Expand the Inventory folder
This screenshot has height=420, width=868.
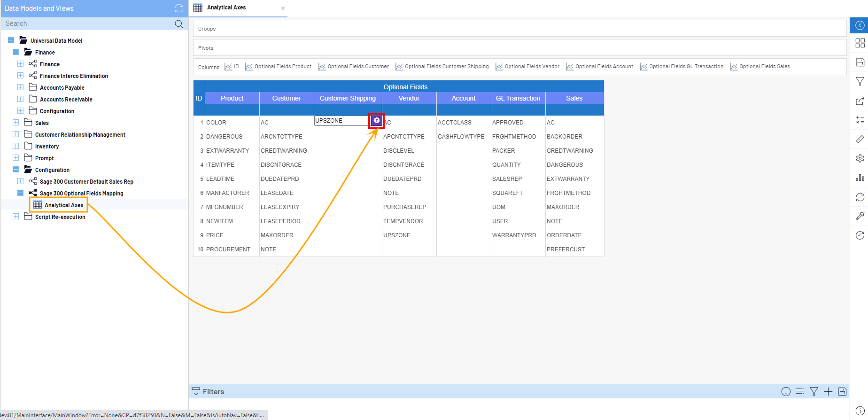click(x=16, y=146)
